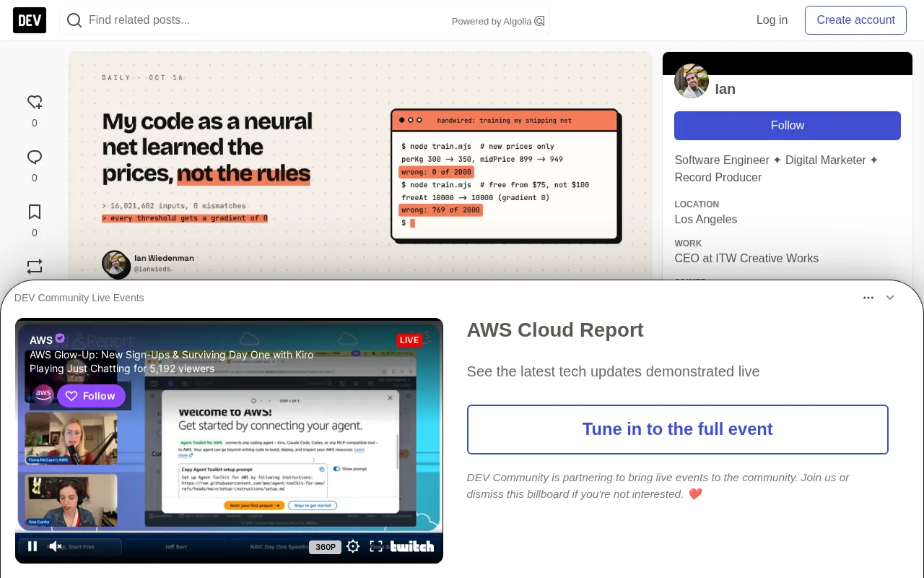Open the DEV logo home link
This screenshot has height=578, width=924.
point(30,20)
